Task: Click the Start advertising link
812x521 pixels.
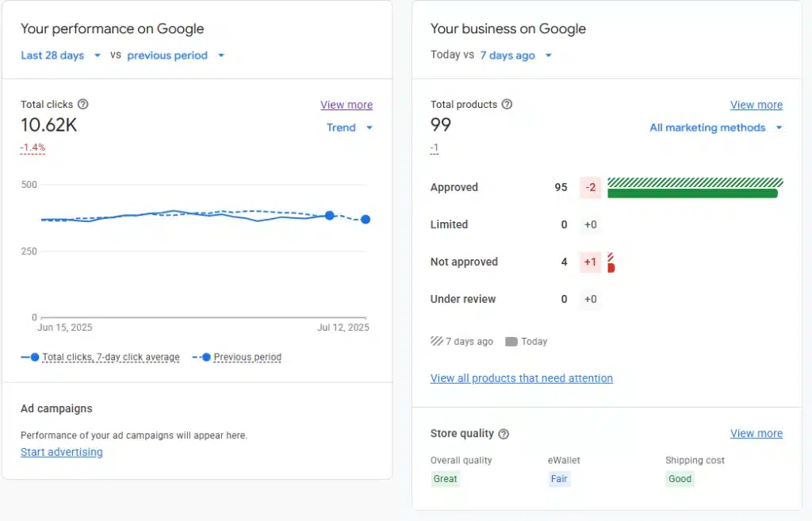Action: tap(62, 452)
